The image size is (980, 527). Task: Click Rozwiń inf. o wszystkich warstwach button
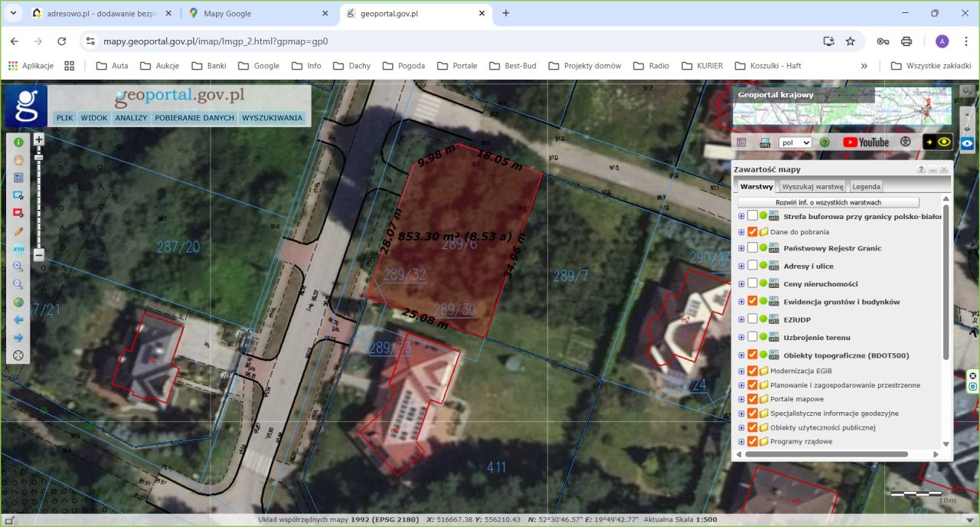pyautogui.click(x=828, y=202)
